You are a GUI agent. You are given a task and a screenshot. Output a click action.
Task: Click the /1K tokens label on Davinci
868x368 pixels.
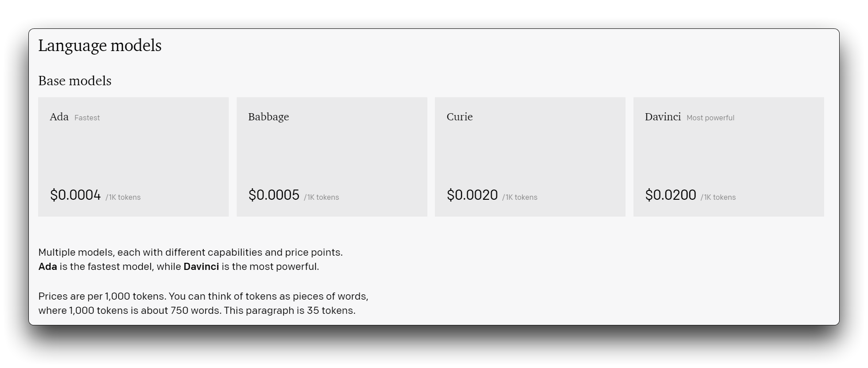click(x=718, y=198)
